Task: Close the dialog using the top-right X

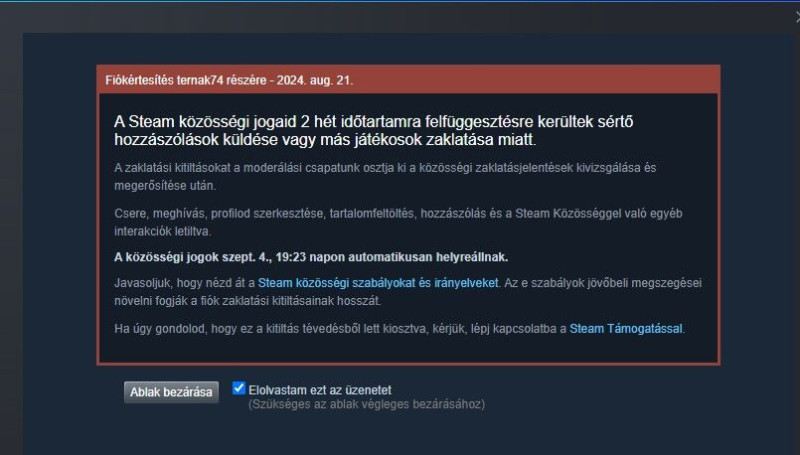Action: pyautogui.click(x=797, y=17)
